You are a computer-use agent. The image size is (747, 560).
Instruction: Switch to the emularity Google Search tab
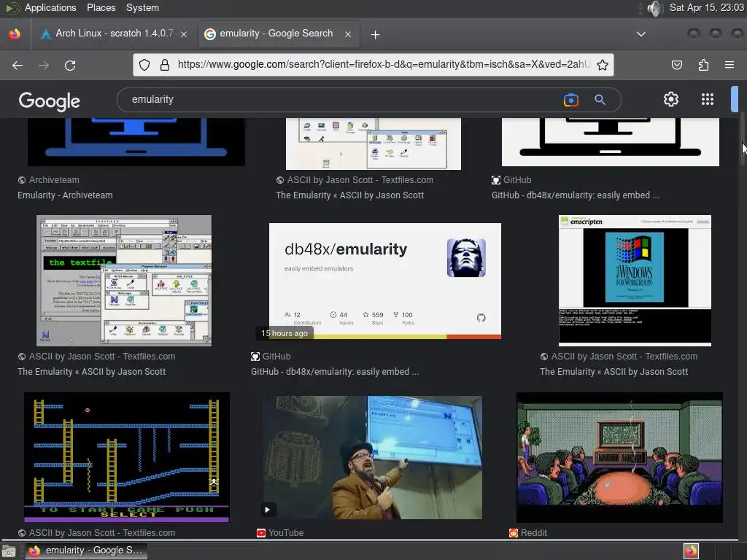277,34
